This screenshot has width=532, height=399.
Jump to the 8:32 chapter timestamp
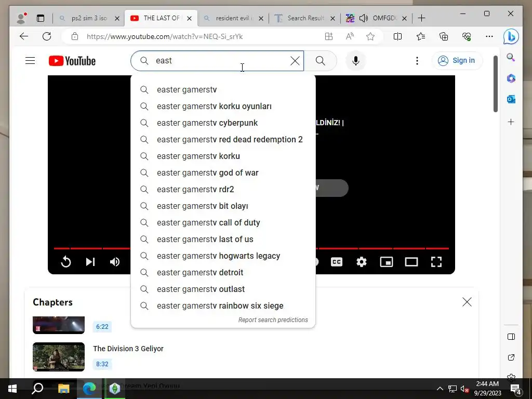tap(102, 364)
